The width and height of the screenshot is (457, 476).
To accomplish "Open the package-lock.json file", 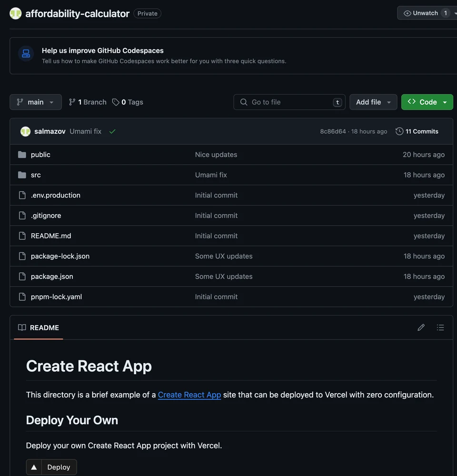I will (60, 256).
